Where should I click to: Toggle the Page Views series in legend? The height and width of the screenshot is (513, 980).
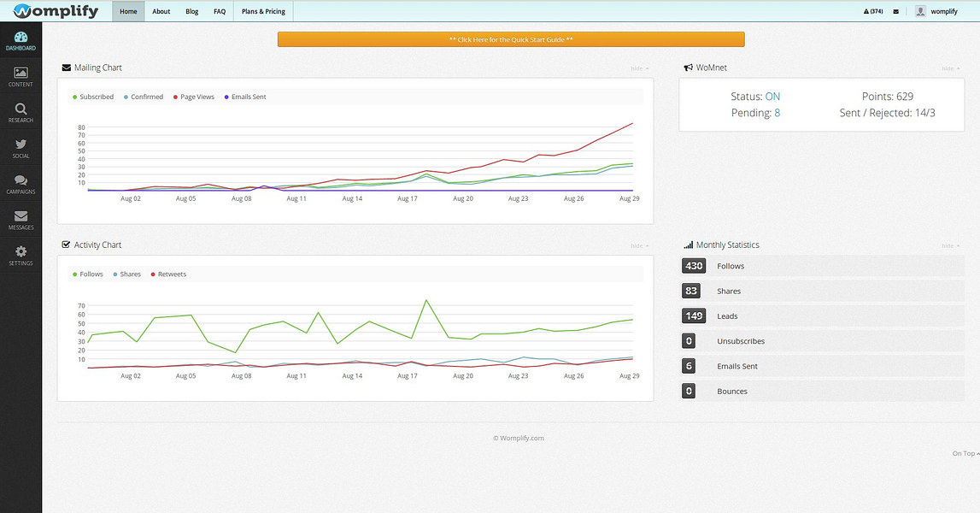[x=194, y=97]
